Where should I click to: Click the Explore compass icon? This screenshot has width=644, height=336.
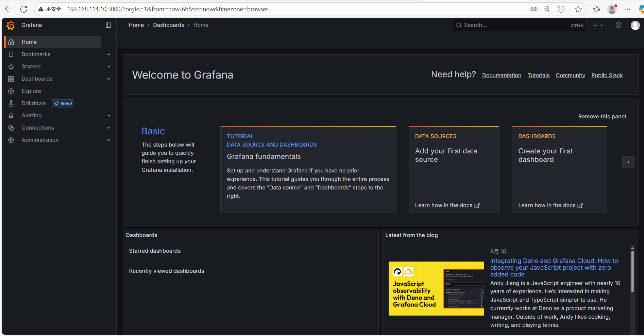click(x=11, y=91)
